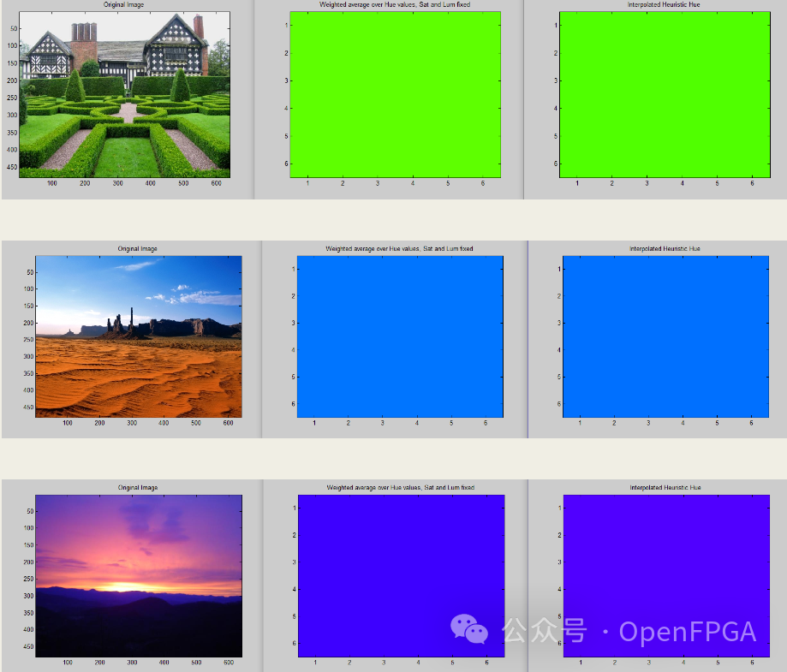
Task: Click the garden image 'Original Image' title
Action: [123, 4]
